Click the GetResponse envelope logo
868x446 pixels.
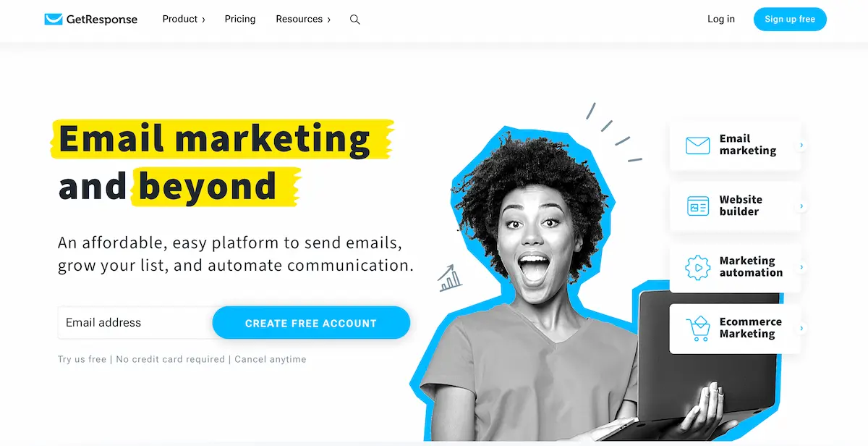(54, 20)
